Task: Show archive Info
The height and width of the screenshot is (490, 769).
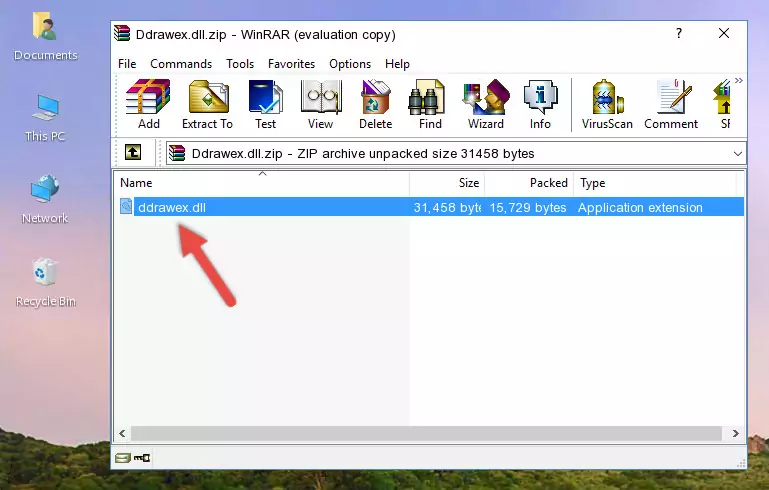Action: click(540, 104)
